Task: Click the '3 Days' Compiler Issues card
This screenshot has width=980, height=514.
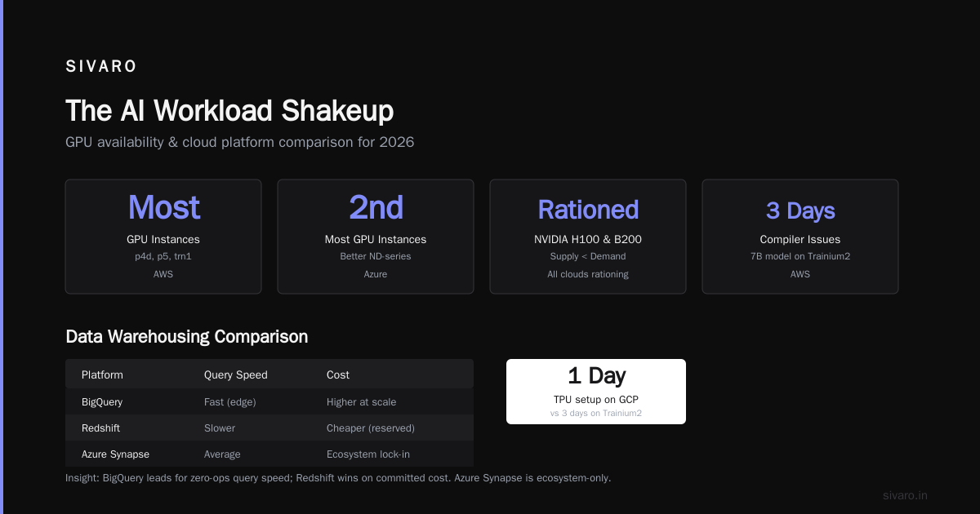Action: coord(800,237)
